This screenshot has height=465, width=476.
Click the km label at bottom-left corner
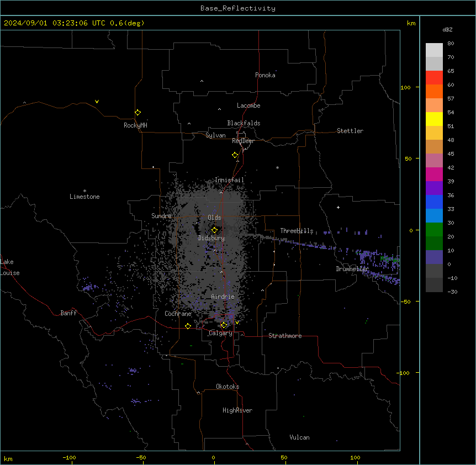(x=8, y=459)
